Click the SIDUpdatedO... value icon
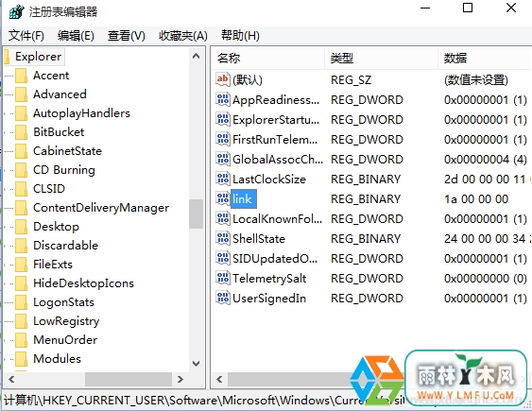 pos(223,258)
